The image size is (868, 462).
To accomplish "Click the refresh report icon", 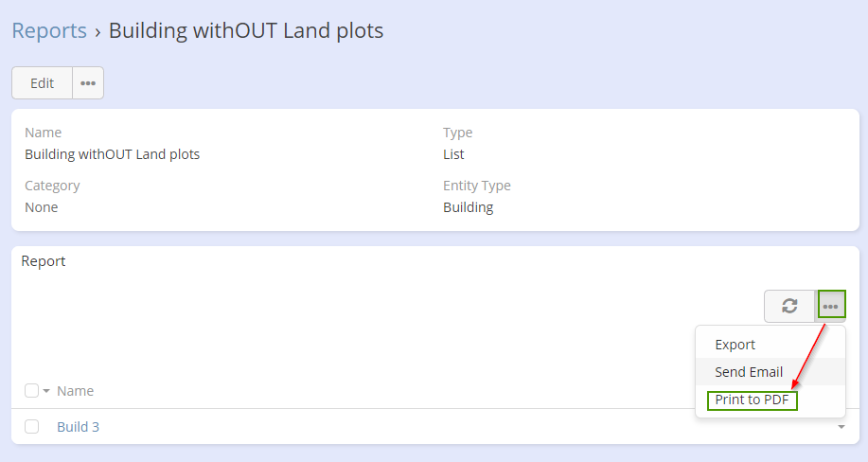I will (x=789, y=306).
